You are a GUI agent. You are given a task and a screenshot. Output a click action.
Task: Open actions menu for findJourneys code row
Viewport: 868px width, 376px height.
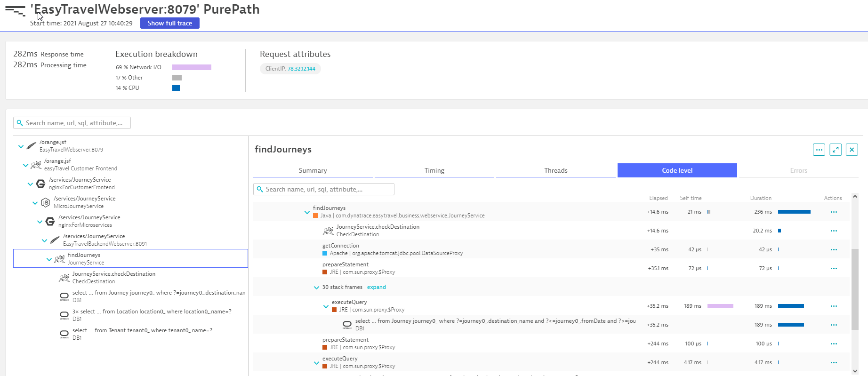pyautogui.click(x=834, y=212)
